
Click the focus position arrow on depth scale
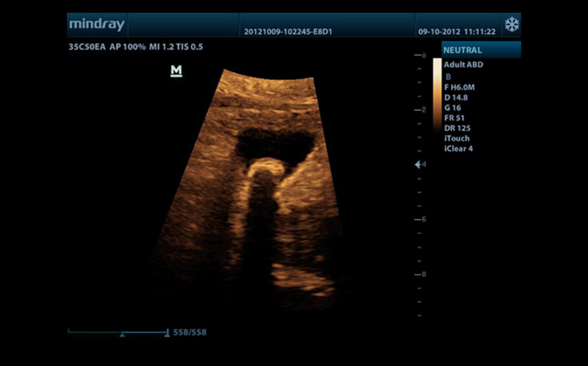pyautogui.click(x=418, y=165)
